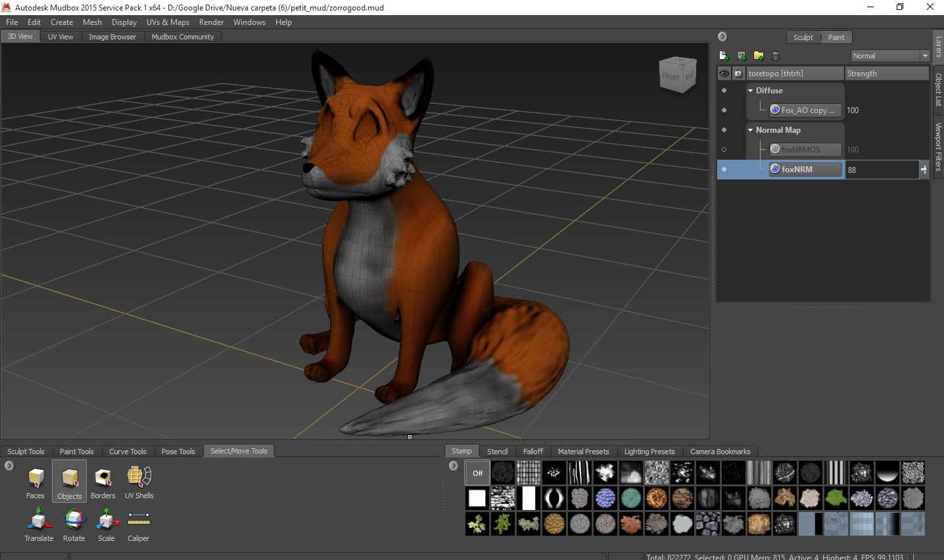
Task: Click the new layer icon
Action: point(724,56)
